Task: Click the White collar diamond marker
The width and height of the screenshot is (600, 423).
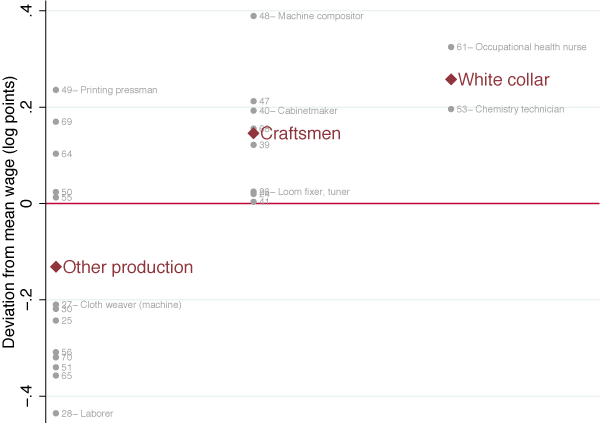Action: click(x=451, y=80)
